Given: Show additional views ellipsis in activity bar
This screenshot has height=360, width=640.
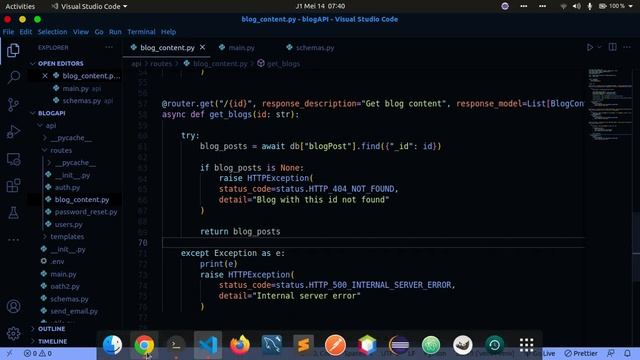Looking at the screenshot, I should pyautogui.click(x=13, y=240).
